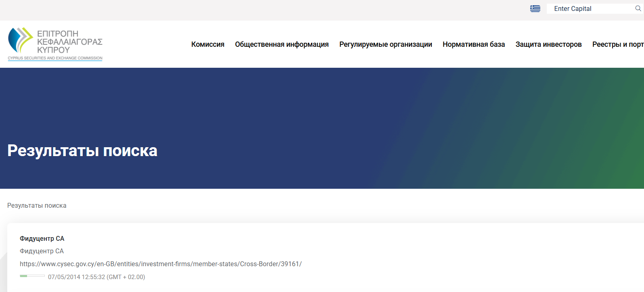The image size is (644, 292).
Task: Click the ΕΠΙΤΡΟΠΗ ΚΕΦΑΛΑΙΑΓΟΡΑΣ ΚΥΠΡΟΥ logo text
Action: [69, 42]
